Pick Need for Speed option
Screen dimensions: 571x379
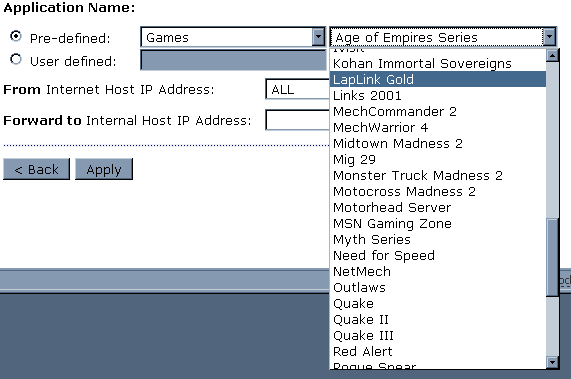[437, 256]
